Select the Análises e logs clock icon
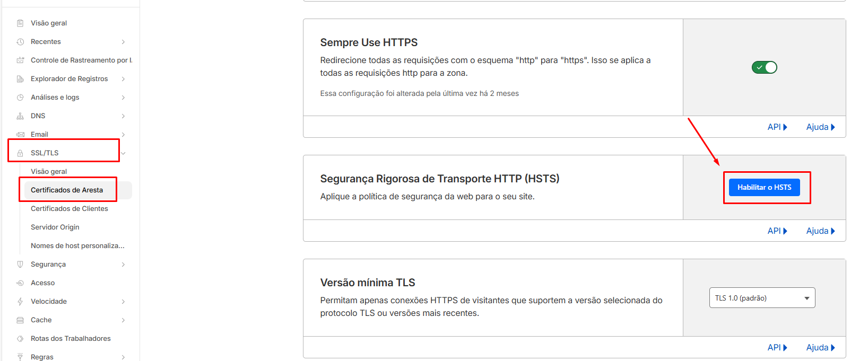Viewport: 868px width, 361px height. (20, 97)
